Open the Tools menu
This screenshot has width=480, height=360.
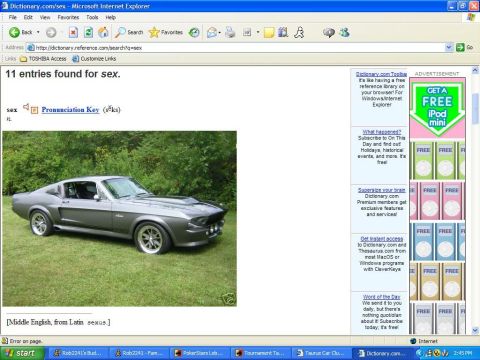click(92, 17)
